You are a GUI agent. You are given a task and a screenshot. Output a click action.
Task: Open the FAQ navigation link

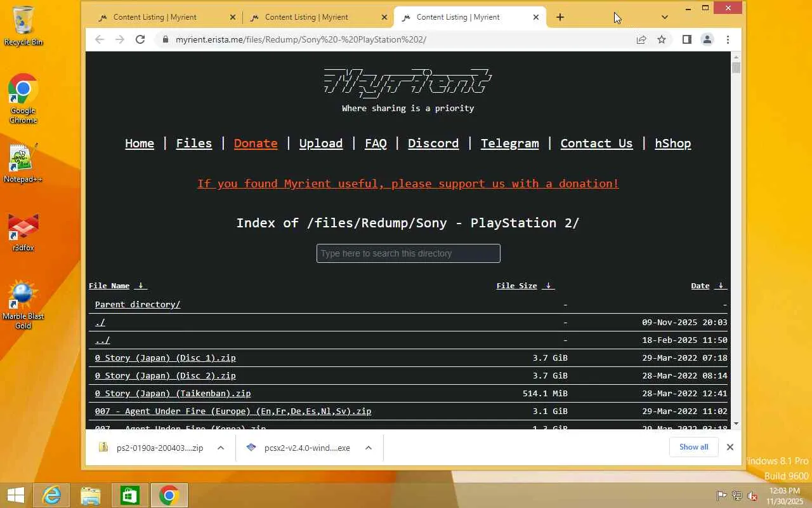point(376,144)
